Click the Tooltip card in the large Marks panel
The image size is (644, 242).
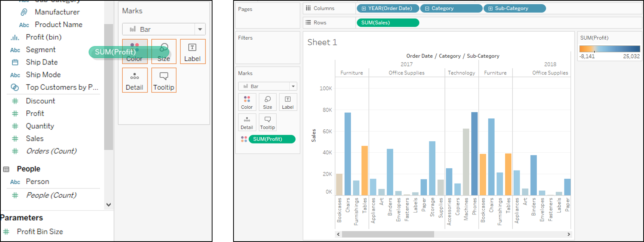[164, 80]
